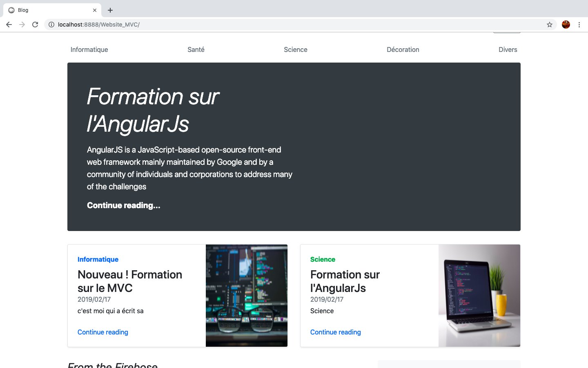Image resolution: width=588 pixels, height=368 pixels.
Task: Click the address bar URL field
Action: [301, 25]
